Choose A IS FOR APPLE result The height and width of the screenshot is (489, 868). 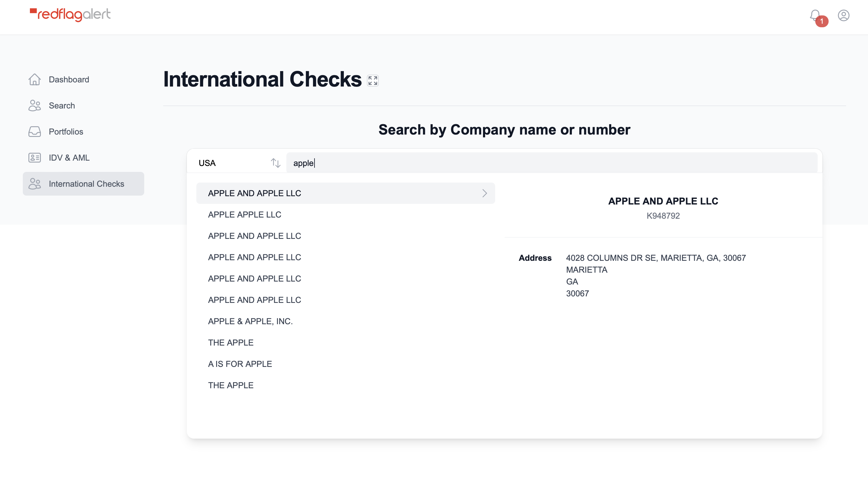tap(240, 364)
